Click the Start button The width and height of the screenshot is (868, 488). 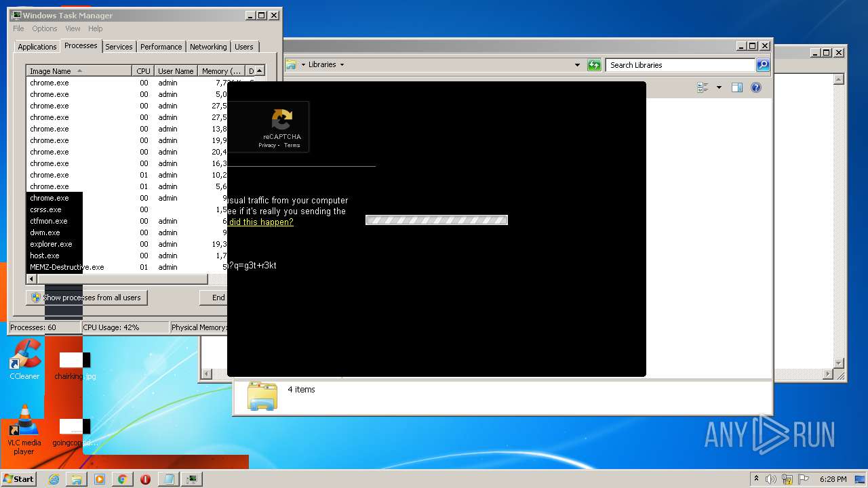tap(19, 479)
